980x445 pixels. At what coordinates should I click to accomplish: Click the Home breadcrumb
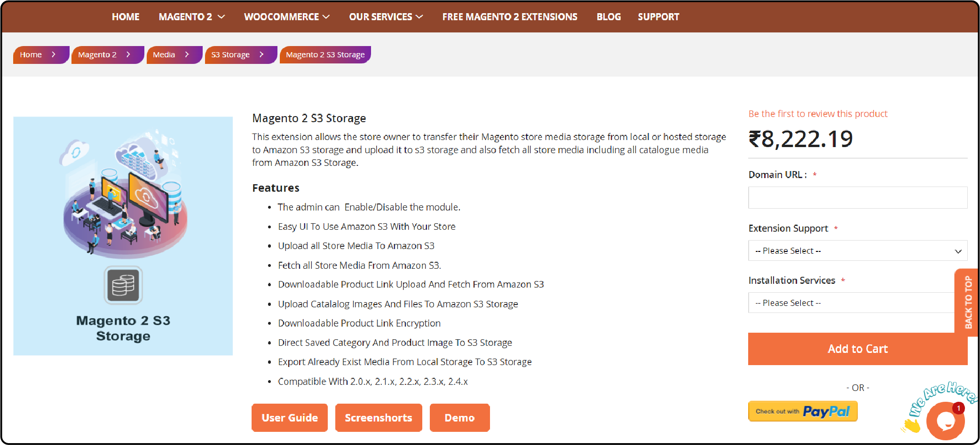point(41,55)
